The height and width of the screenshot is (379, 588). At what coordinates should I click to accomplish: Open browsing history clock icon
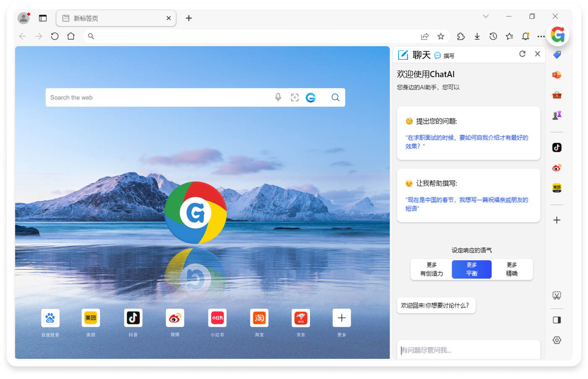[x=493, y=37]
